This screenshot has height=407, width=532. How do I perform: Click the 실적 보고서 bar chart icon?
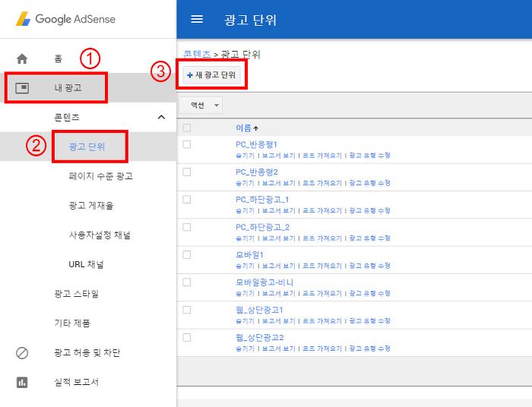click(22, 382)
